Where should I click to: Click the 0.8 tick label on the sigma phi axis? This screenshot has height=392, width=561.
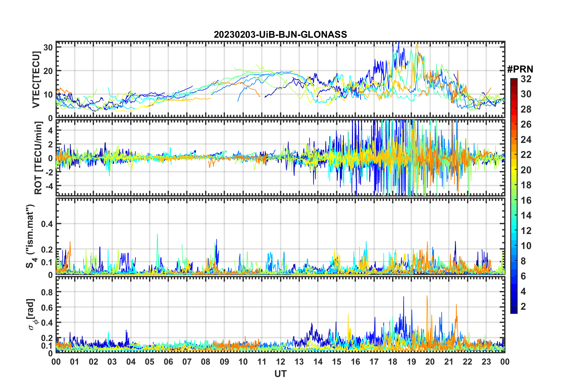(47, 292)
